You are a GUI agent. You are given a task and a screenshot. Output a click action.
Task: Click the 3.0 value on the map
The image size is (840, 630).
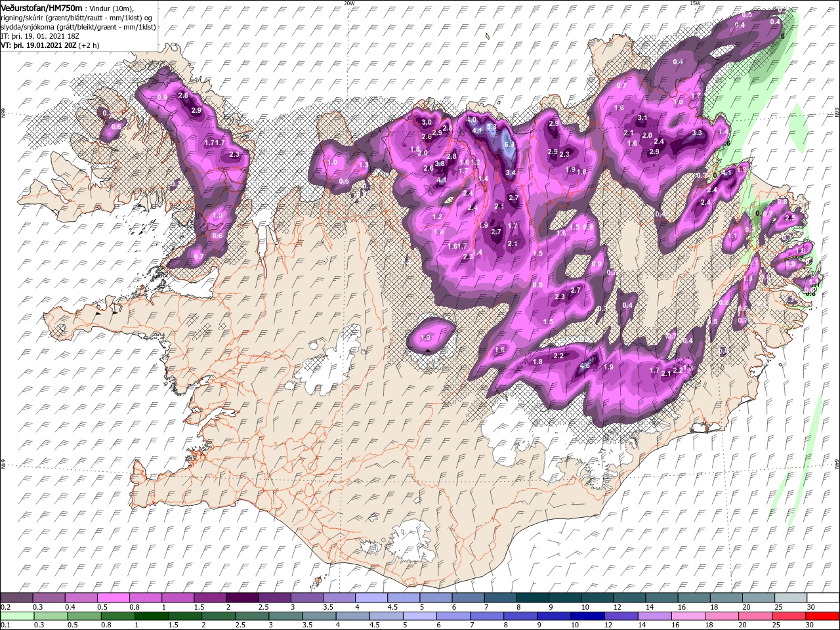pos(427,123)
